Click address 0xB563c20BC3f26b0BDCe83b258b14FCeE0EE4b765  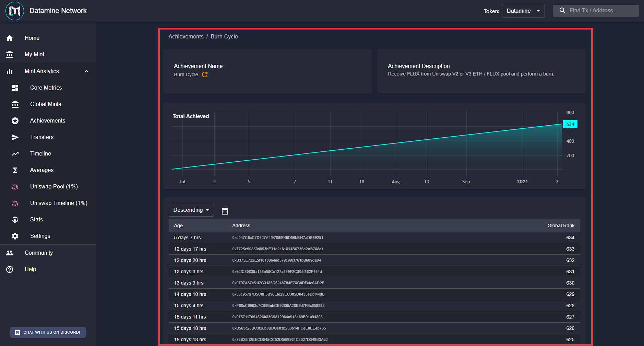pos(279,328)
